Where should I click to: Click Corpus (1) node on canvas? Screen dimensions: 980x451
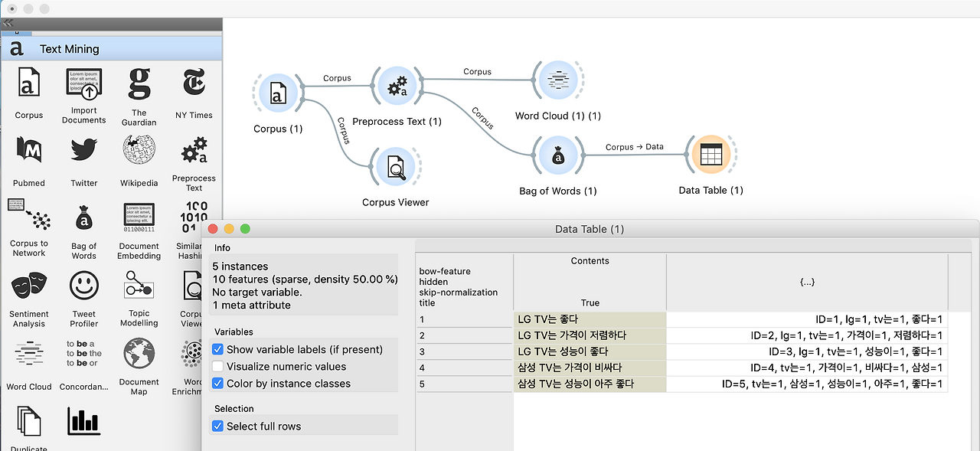(278, 94)
